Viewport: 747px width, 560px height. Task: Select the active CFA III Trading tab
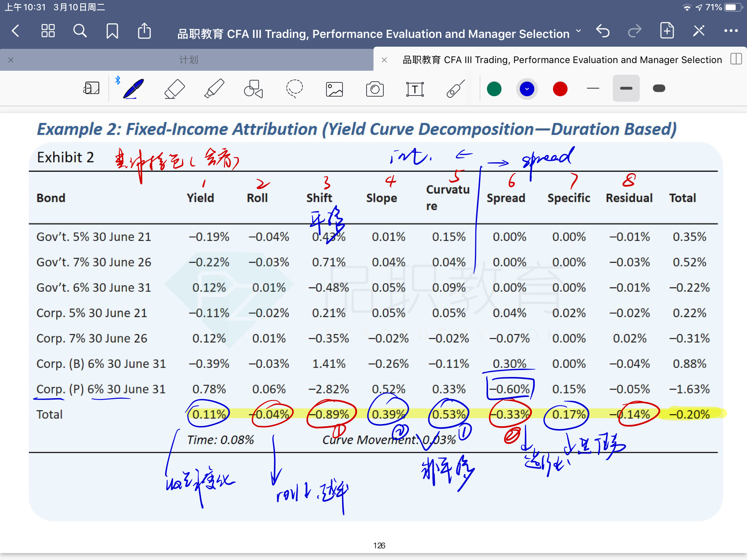pos(562,60)
